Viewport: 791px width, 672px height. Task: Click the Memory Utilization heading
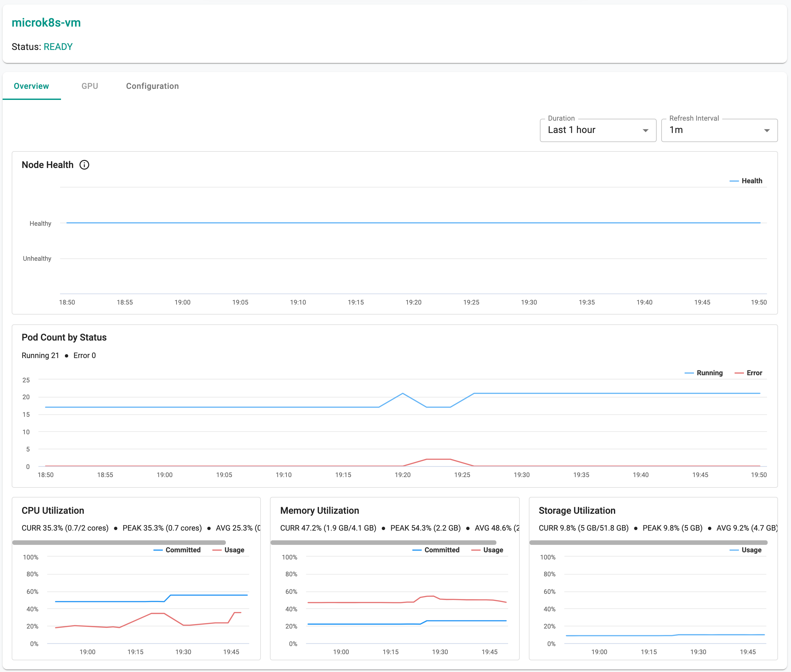(x=320, y=510)
